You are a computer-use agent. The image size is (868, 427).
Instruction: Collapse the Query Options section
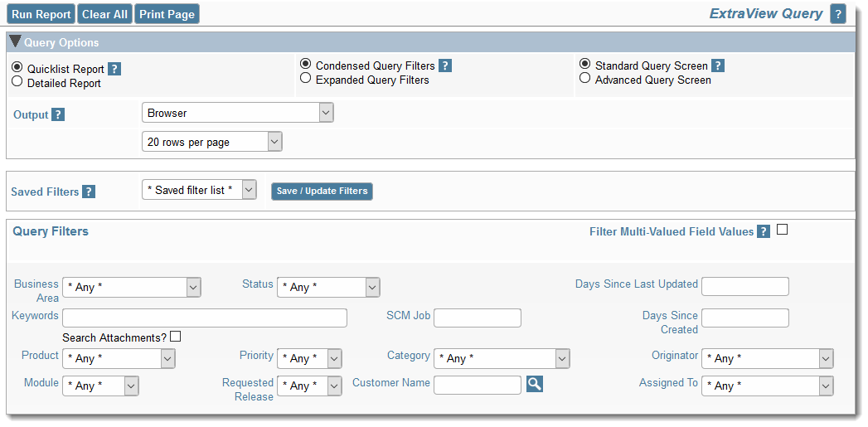pyautogui.click(x=15, y=42)
